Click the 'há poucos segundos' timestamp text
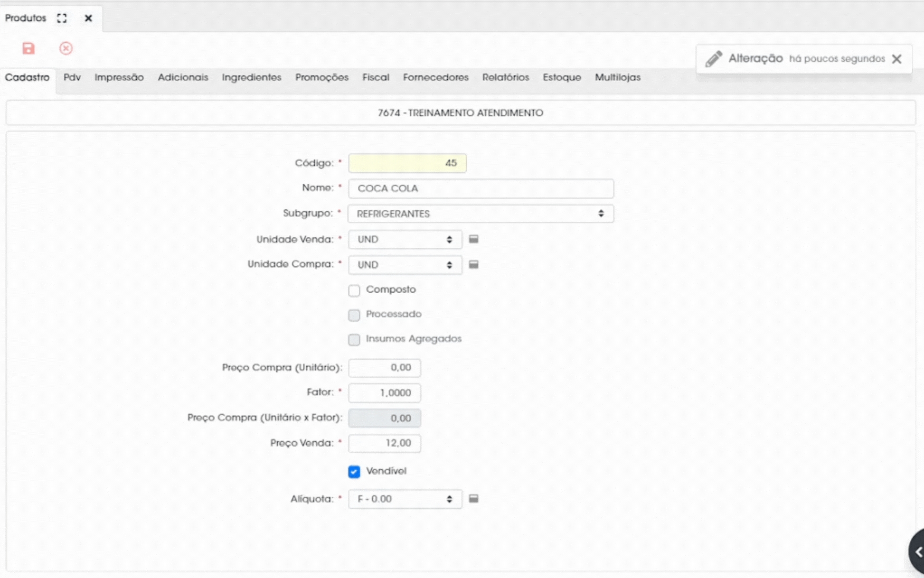The width and height of the screenshot is (924, 578). point(837,59)
